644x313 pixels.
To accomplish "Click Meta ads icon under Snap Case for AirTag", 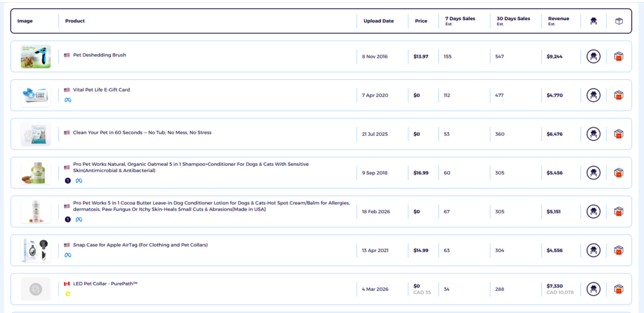I will [x=68, y=255].
